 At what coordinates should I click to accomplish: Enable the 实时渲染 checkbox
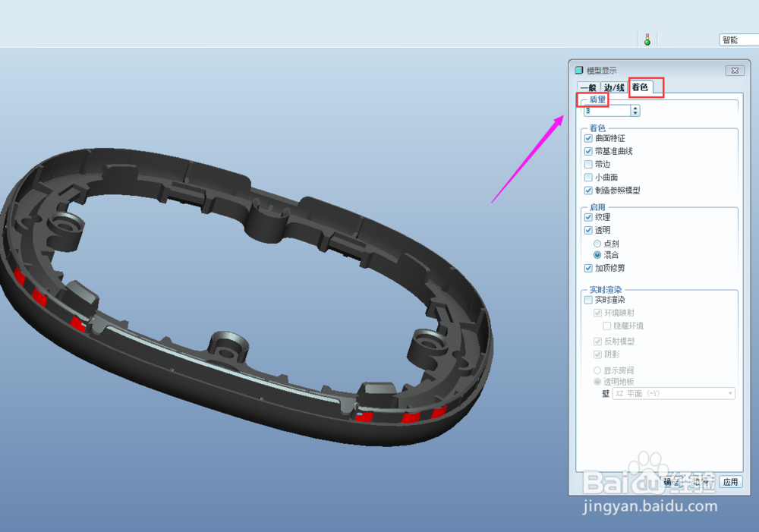pyautogui.click(x=589, y=300)
